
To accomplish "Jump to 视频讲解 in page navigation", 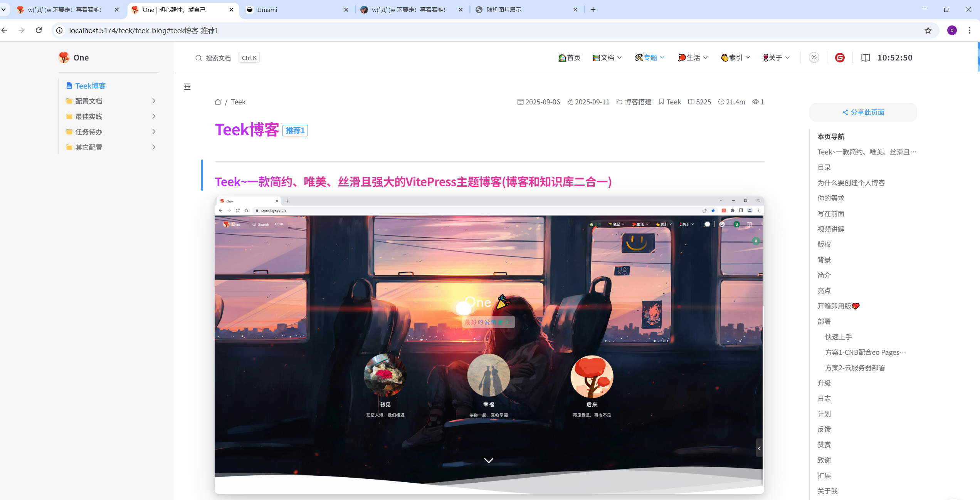I will 831,229.
